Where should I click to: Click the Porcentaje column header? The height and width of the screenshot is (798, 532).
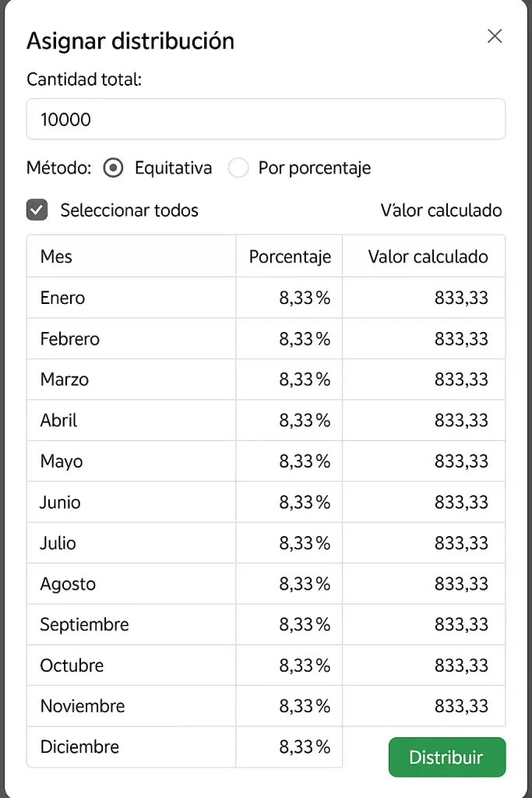(x=290, y=256)
